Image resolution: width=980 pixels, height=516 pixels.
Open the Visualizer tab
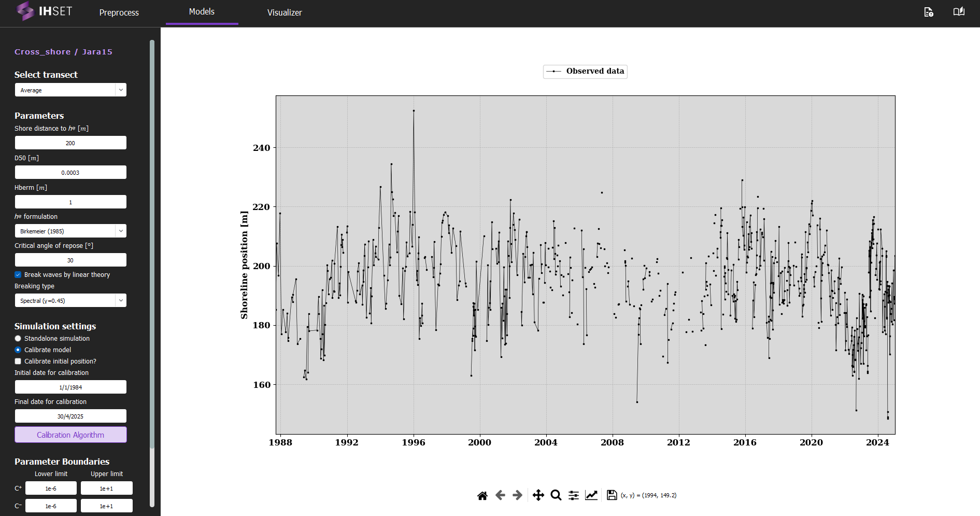pyautogui.click(x=284, y=12)
